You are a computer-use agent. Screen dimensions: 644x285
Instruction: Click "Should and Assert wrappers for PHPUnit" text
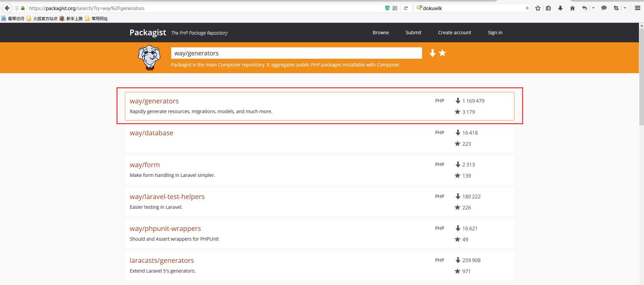click(174, 239)
